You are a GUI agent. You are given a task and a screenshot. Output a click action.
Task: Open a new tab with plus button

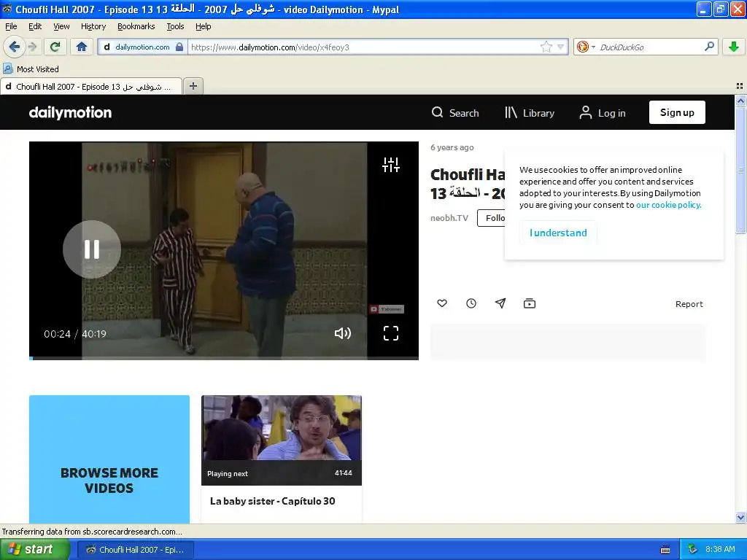193,86
